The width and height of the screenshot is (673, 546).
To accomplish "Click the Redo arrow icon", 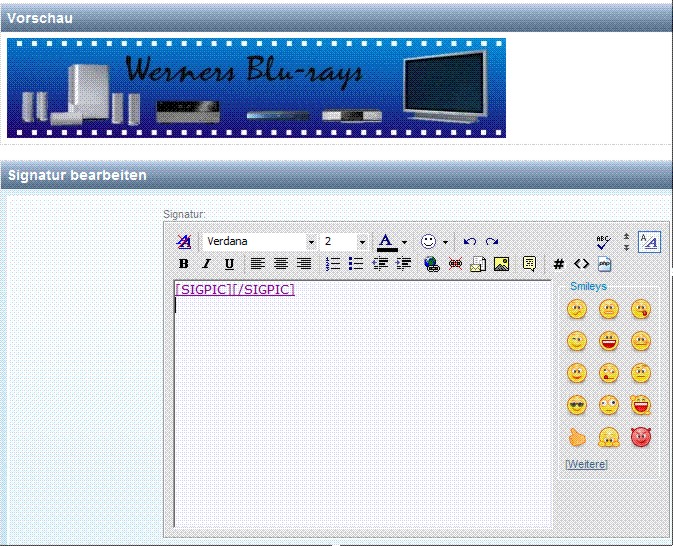I will [x=492, y=242].
